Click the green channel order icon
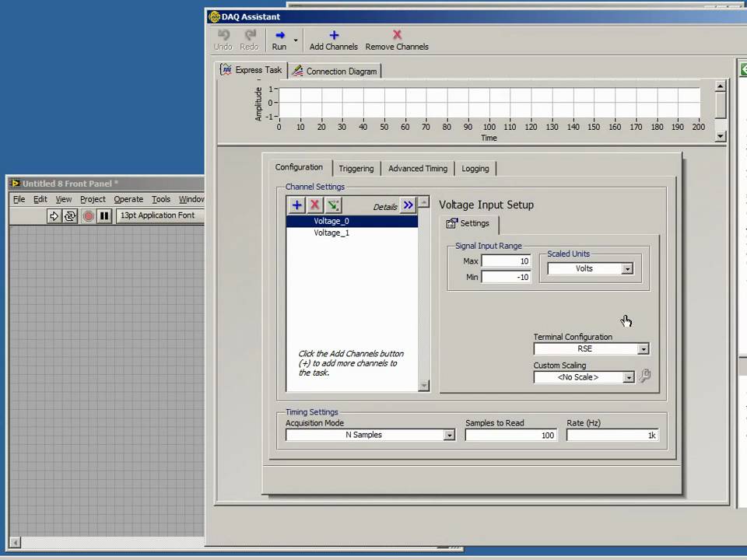Screen dimensions: 747x560 [332, 205]
